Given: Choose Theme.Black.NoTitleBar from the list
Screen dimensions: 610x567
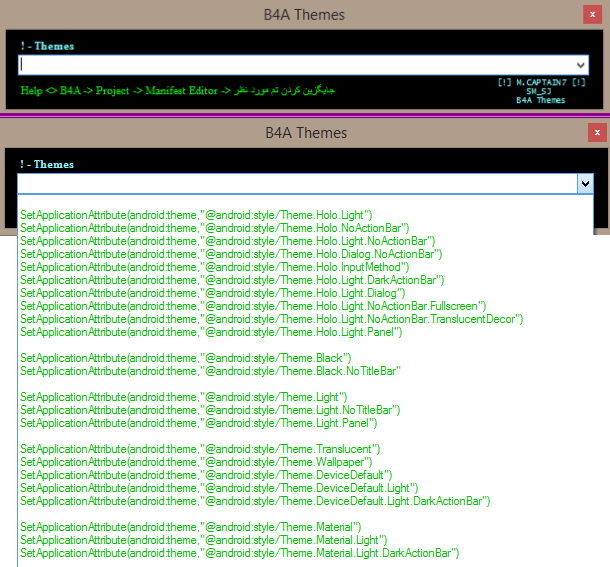Looking at the screenshot, I should tap(210, 371).
